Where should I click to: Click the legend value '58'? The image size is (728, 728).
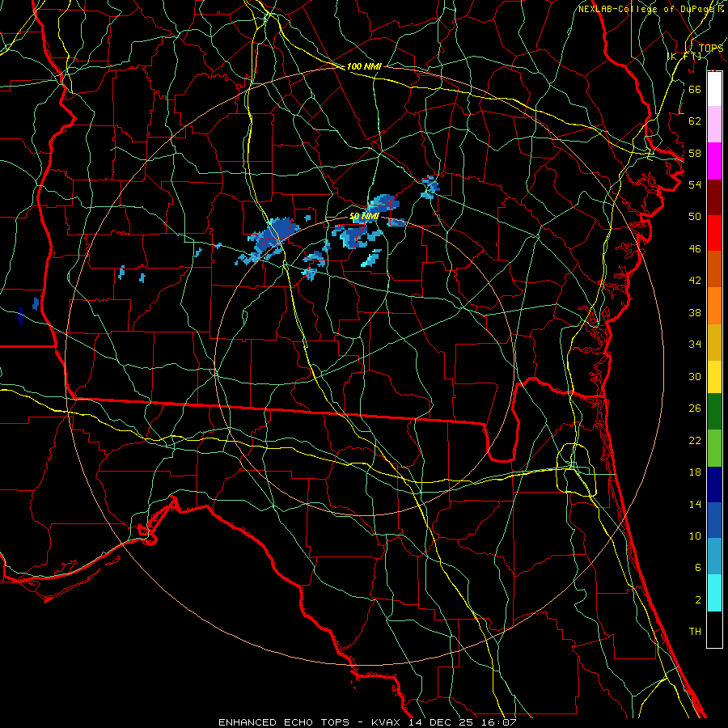(695, 153)
